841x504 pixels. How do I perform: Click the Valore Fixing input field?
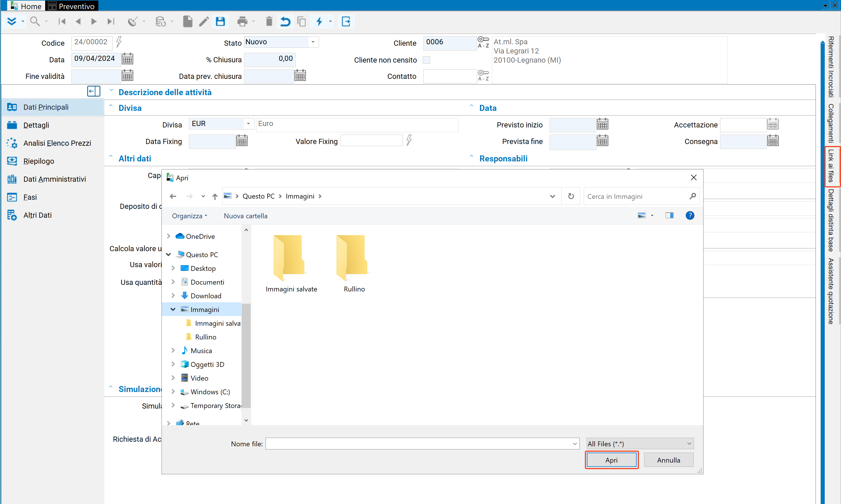click(x=371, y=141)
